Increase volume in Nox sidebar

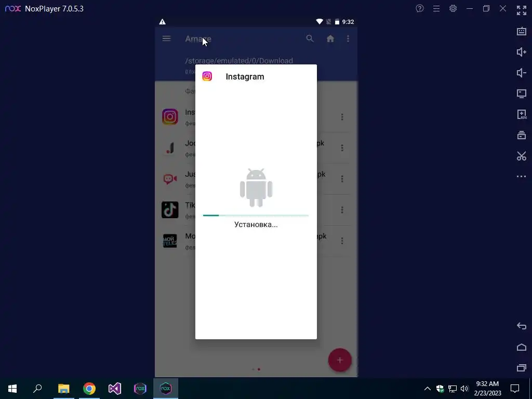click(x=522, y=52)
